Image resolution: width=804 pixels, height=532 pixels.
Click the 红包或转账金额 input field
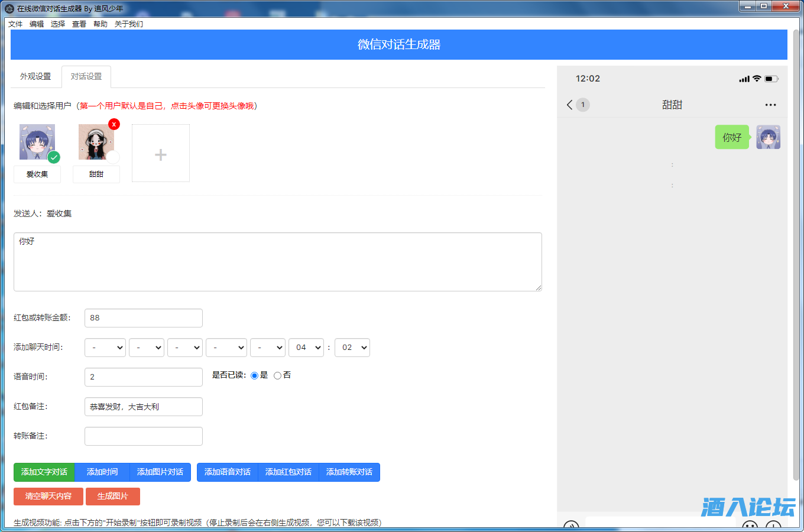pos(143,318)
